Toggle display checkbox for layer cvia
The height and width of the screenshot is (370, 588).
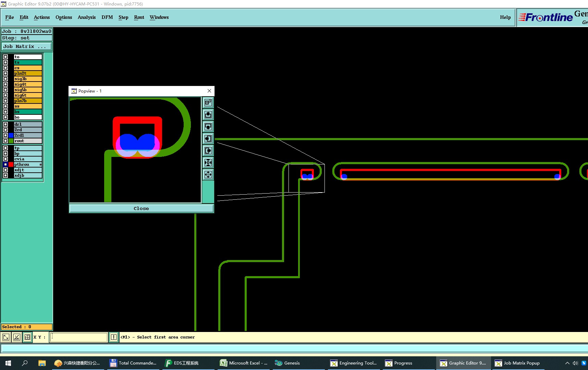[5, 159]
